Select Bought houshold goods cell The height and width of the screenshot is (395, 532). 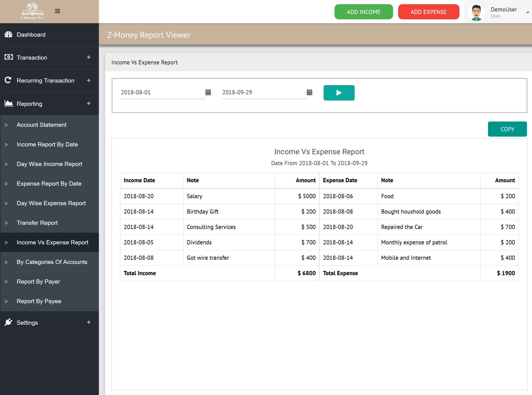tap(429, 212)
